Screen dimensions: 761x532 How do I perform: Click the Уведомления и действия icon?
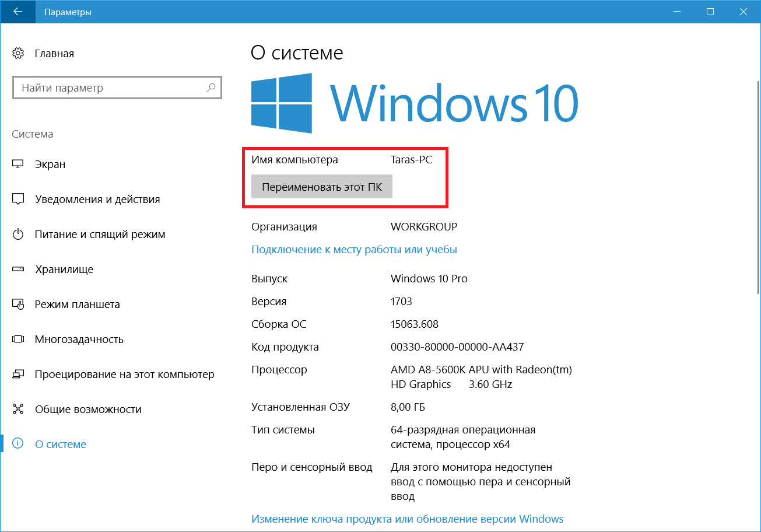coord(18,199)
